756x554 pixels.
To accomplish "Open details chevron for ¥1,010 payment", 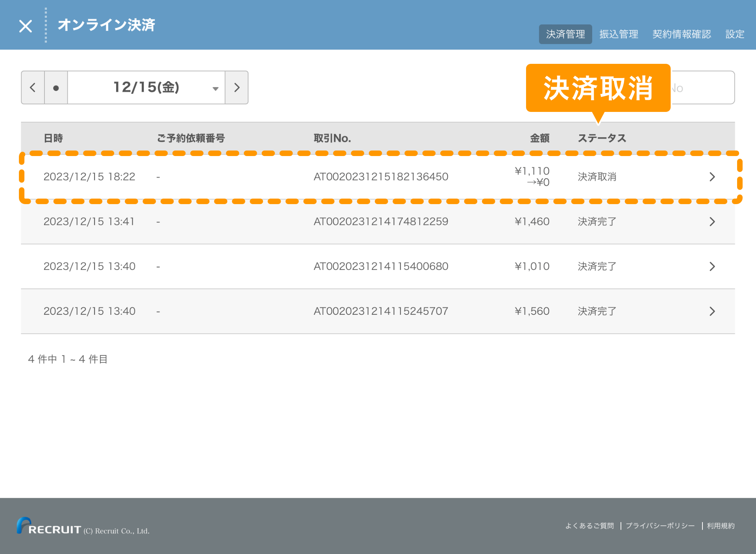I will click(712, 267).
